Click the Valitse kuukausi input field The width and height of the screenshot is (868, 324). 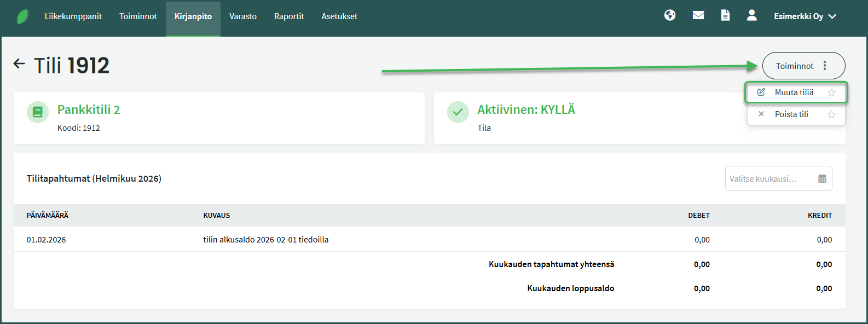(769, 178)
